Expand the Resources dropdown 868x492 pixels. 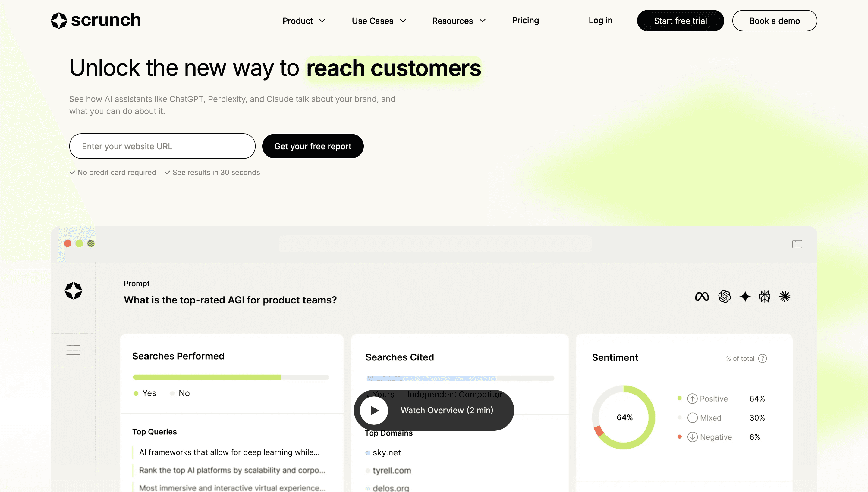point(458,21)
